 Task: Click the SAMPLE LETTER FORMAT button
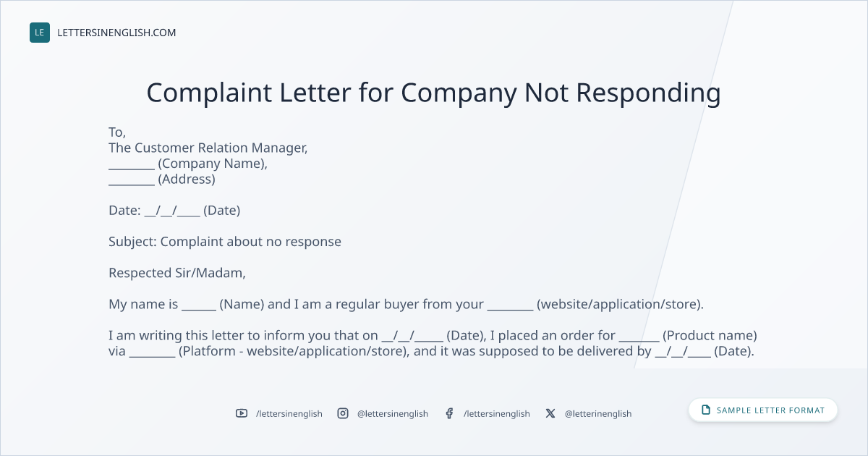coord(763,410)
